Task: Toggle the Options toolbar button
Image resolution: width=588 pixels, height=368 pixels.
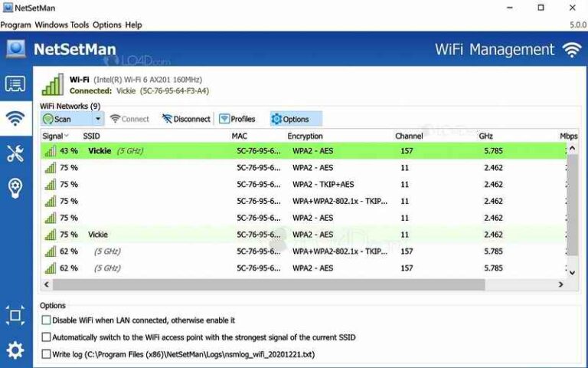Action: [290, 119]
